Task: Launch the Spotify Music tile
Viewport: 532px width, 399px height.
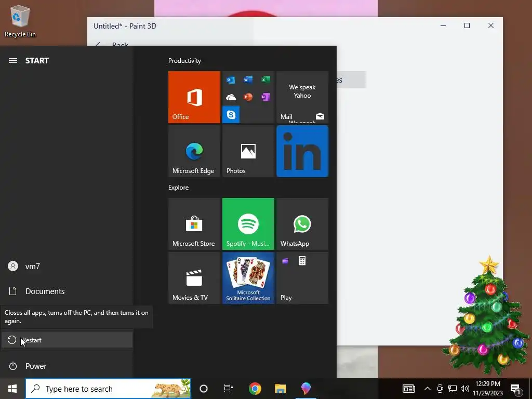Action: coord(248,224)
